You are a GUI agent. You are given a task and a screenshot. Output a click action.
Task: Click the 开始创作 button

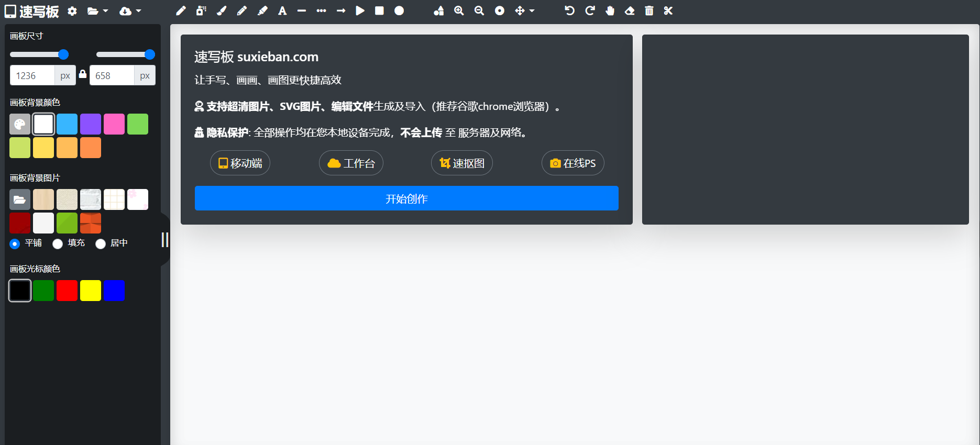point(406,198)
